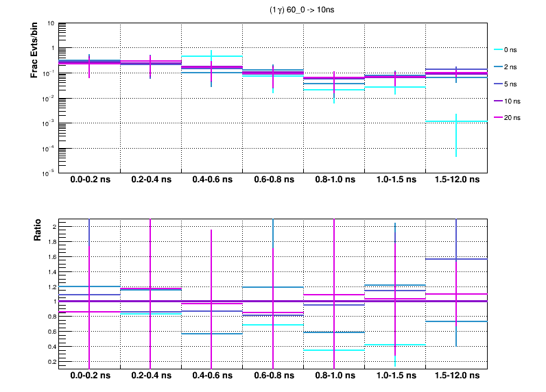Click the 10 tick label on upper y-axis
This screenshot has height=392, width=546.
coord(51,23)
